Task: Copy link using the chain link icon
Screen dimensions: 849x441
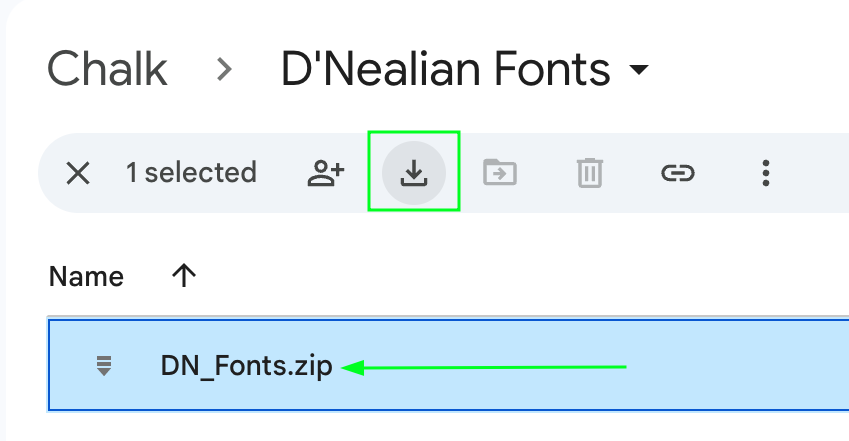Action: click(x=677, y=173)
